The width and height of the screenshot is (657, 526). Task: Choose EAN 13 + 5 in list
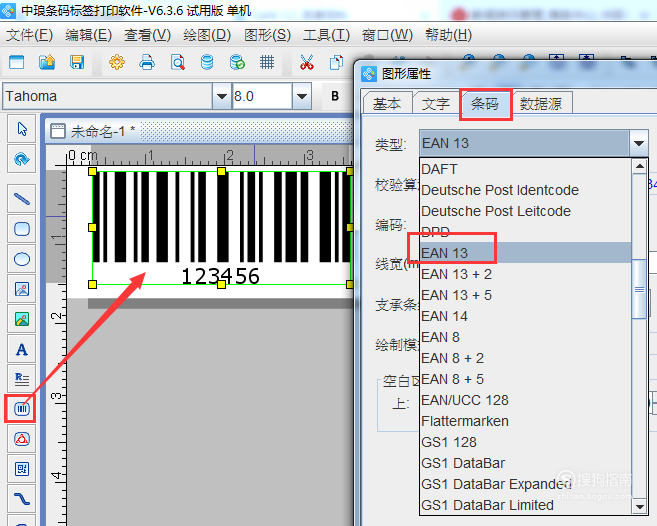(x=526, y=295)
